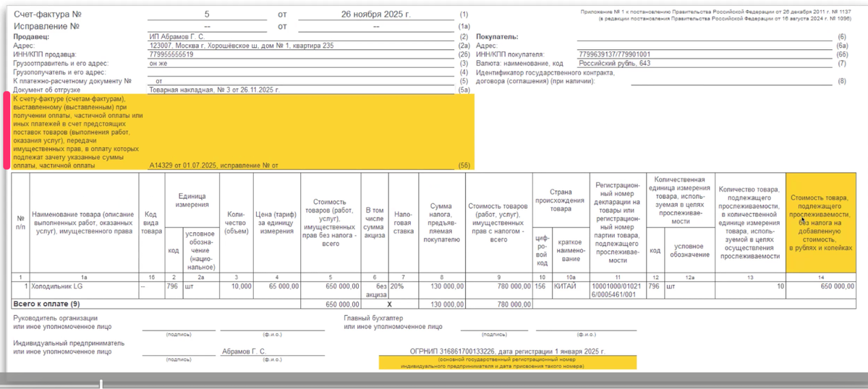Click the shipment document "Товарная накладная, № 3 от 26.11.2025 г."

pyautogui.click(x=214, y=90)
